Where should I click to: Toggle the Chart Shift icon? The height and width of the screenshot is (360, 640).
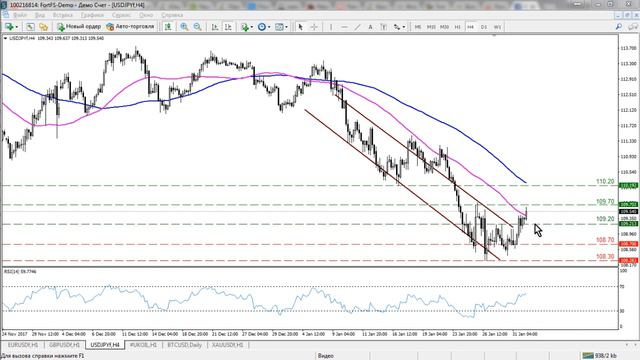(x=228, y=27)
